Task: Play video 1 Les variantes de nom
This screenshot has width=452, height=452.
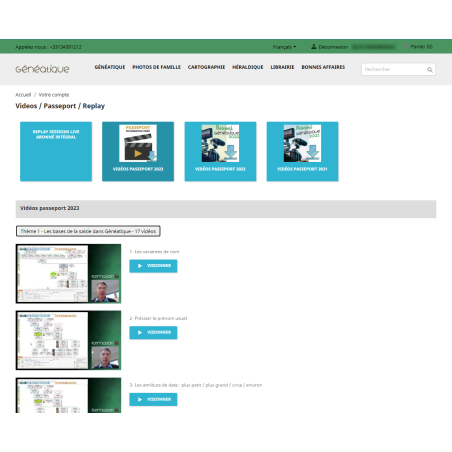Action: (153, 266)
